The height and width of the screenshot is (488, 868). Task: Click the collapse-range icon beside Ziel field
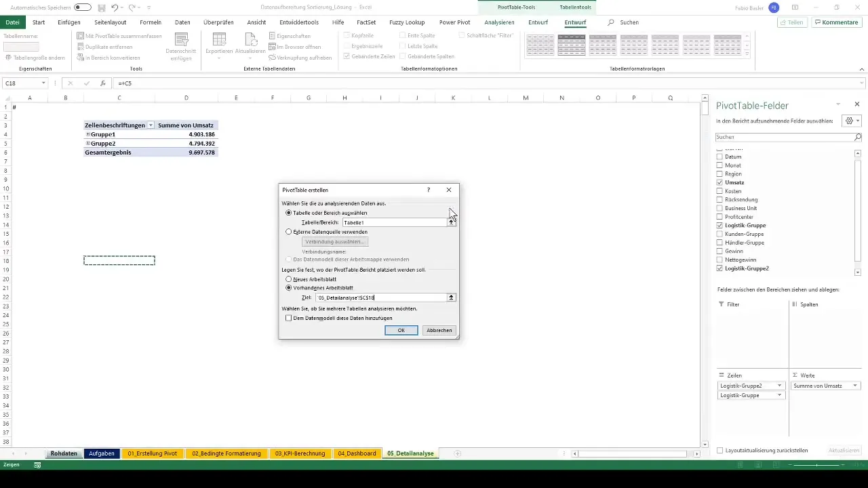tap(452, 298)
